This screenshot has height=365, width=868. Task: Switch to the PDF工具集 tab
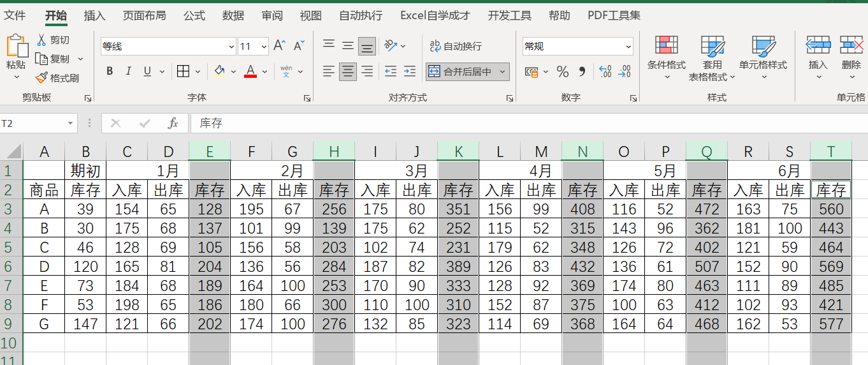tap(614, 15)
